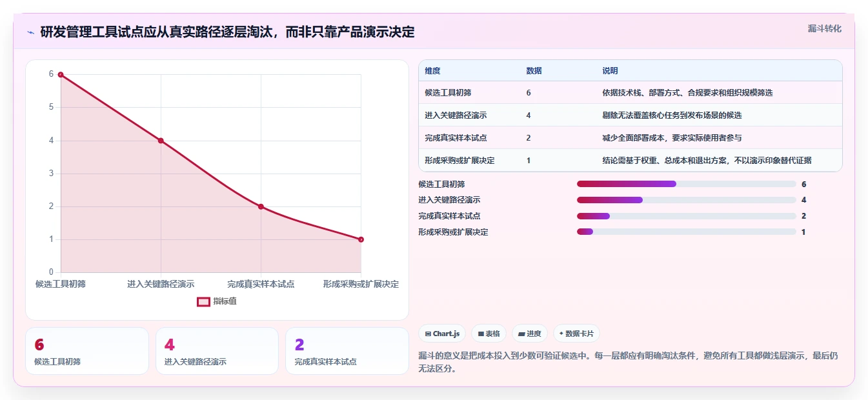
Task: Click the 形成采购或扩展决定 x-axis label on chart
Action: [x=361, y=284]
